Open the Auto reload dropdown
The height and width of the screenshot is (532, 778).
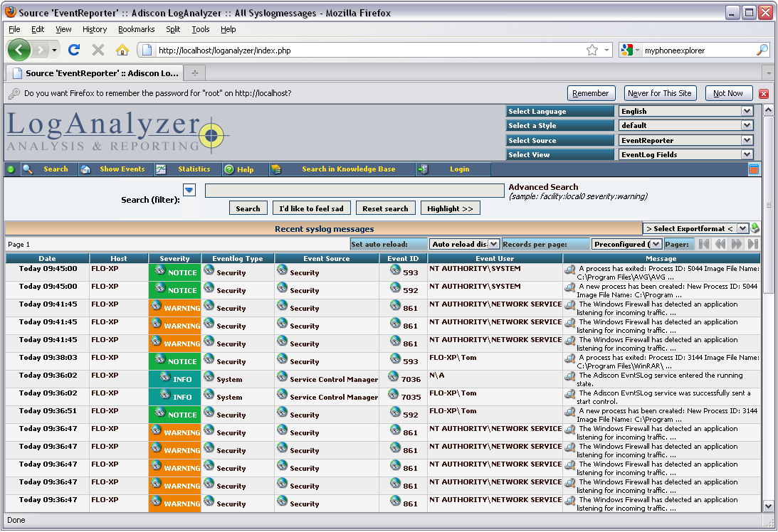click(x=464, y=244)
